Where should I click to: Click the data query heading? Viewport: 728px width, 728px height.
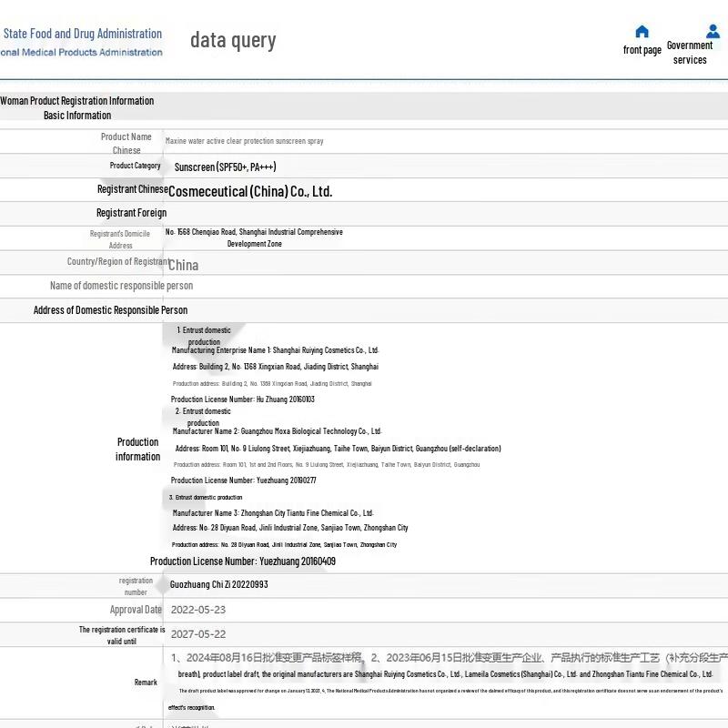click(233, 40)
